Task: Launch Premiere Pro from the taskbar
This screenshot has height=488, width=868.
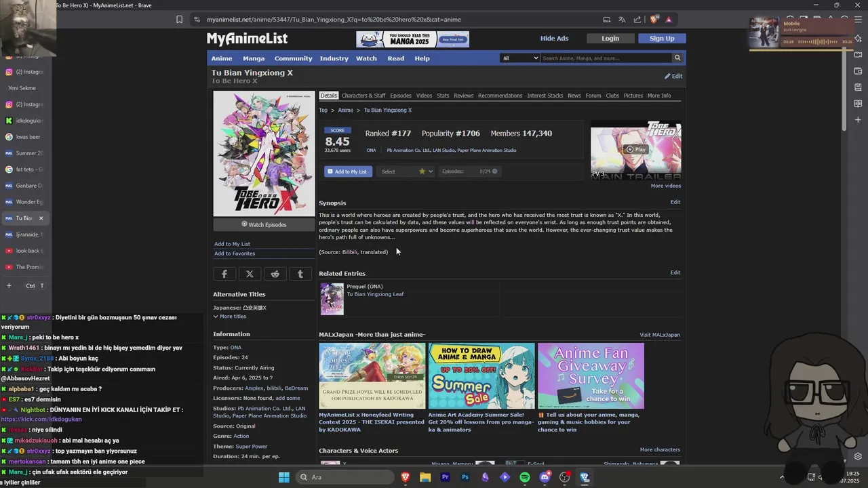Action: (x=446, y=477)
